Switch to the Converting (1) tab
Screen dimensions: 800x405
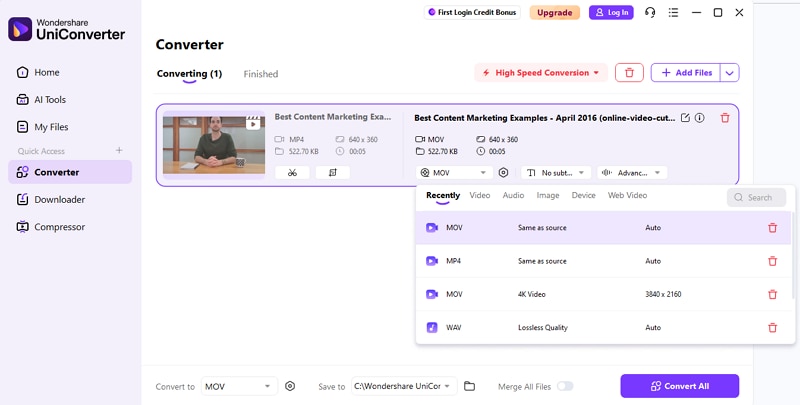189,74
